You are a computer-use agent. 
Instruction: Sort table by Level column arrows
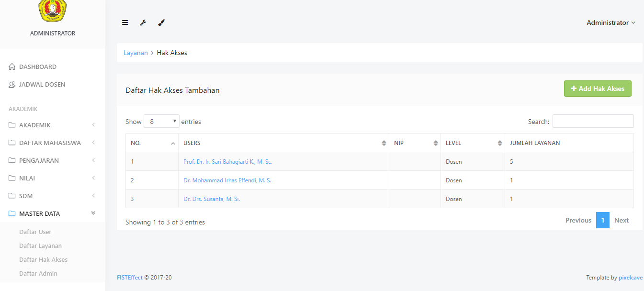tap(499, 143)
